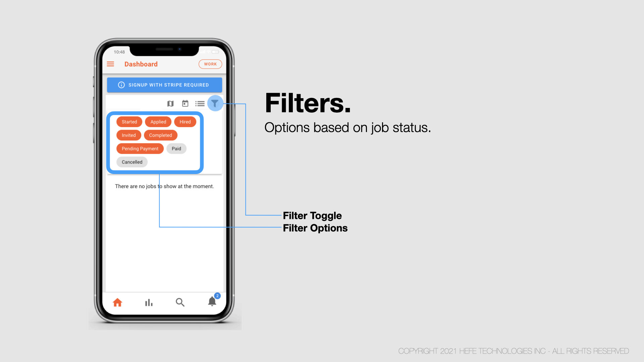
Task: Select the calendar view icon
Action: [185, 104]
